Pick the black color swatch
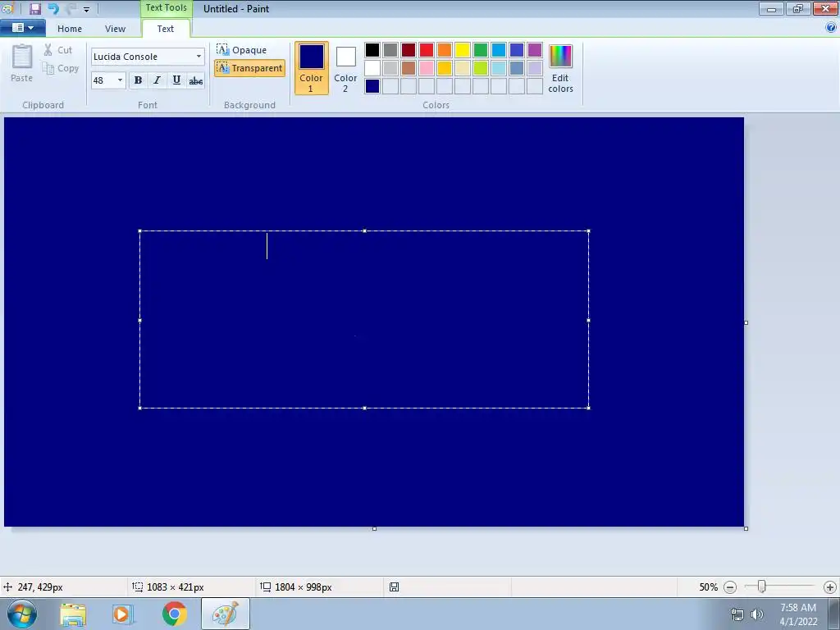840x630 pixels. [x=372, y=50]
